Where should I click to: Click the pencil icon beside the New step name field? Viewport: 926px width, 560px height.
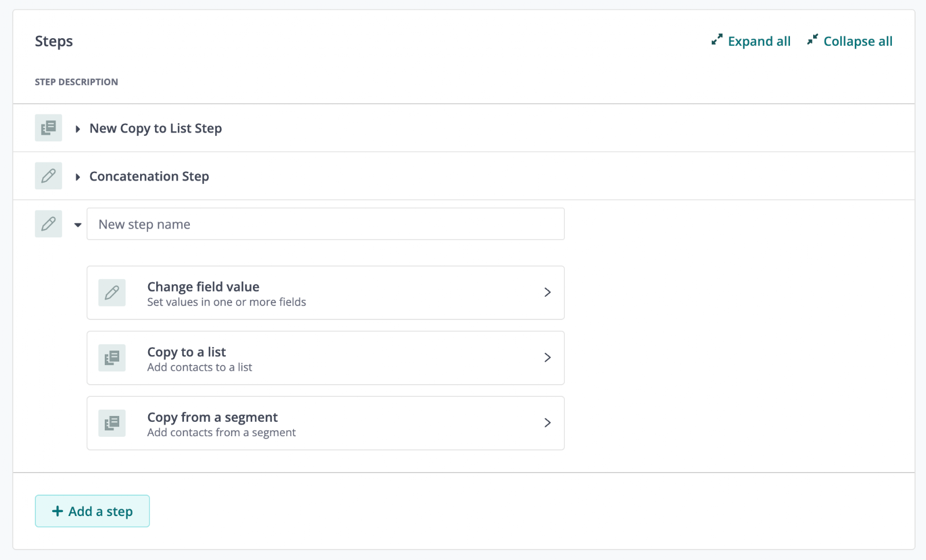[x=49, y=224]
